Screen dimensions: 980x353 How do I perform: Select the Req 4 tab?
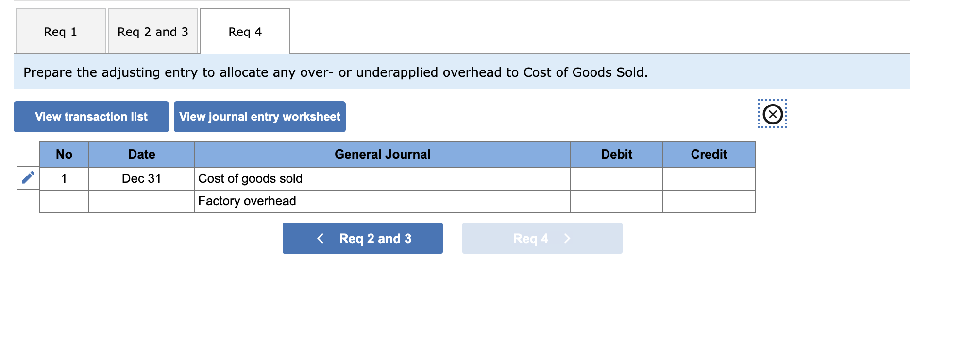click(245, 31)
